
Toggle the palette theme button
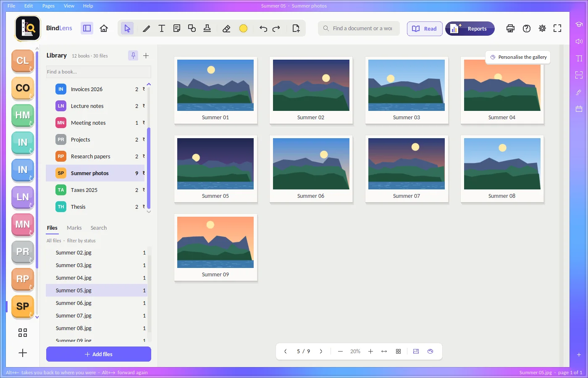pos(430,352)
